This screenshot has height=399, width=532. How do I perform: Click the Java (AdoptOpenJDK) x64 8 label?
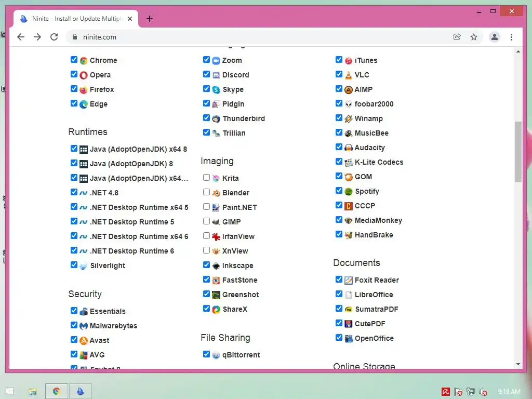138,149
